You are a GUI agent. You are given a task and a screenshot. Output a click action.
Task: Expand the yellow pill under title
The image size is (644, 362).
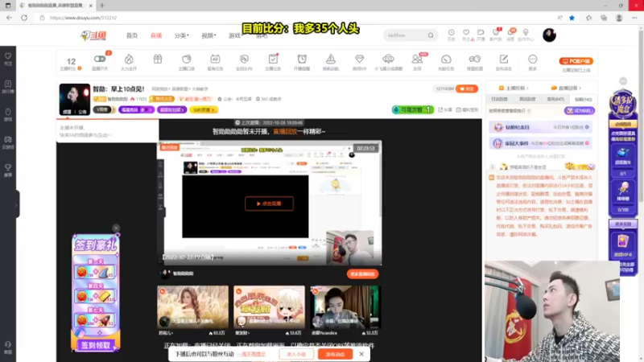(x=204, y=109)
